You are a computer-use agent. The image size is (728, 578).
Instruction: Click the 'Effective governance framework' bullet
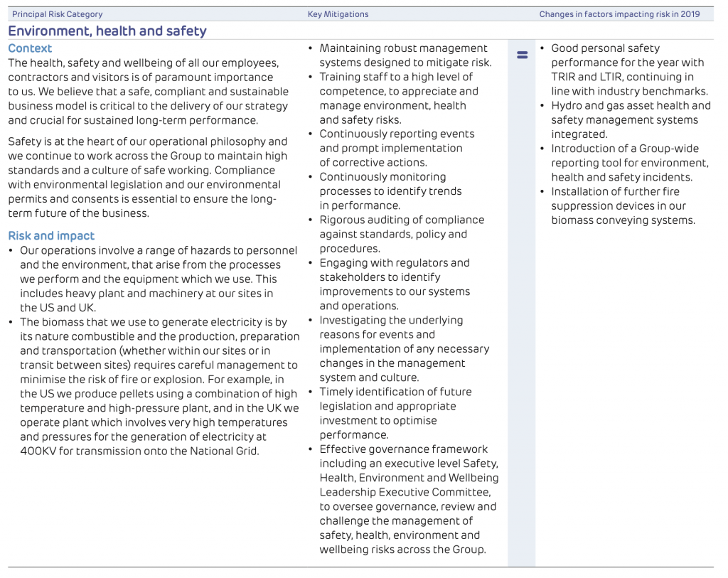[x=407, y=499]
